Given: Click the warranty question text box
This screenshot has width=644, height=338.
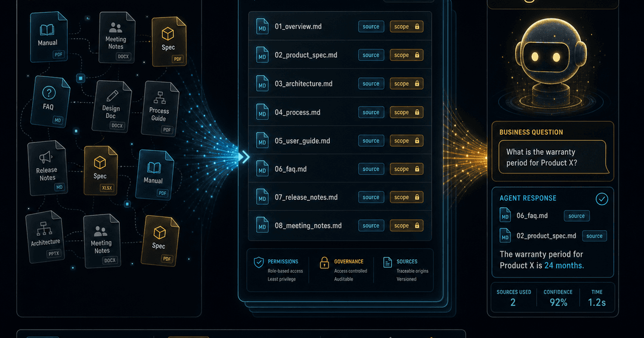Looking at the screenshot, I should [552, 157].
